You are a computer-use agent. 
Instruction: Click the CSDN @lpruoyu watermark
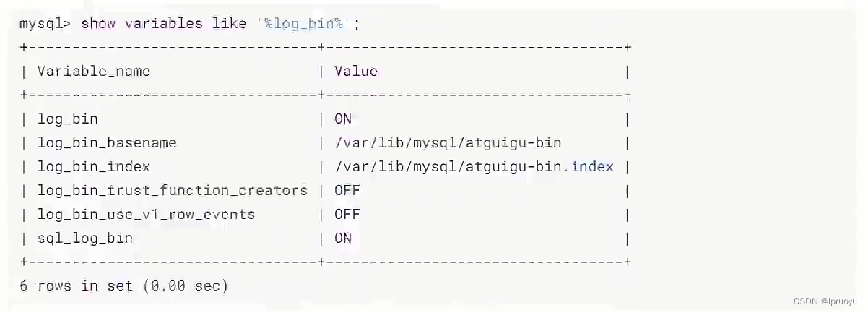825,301
